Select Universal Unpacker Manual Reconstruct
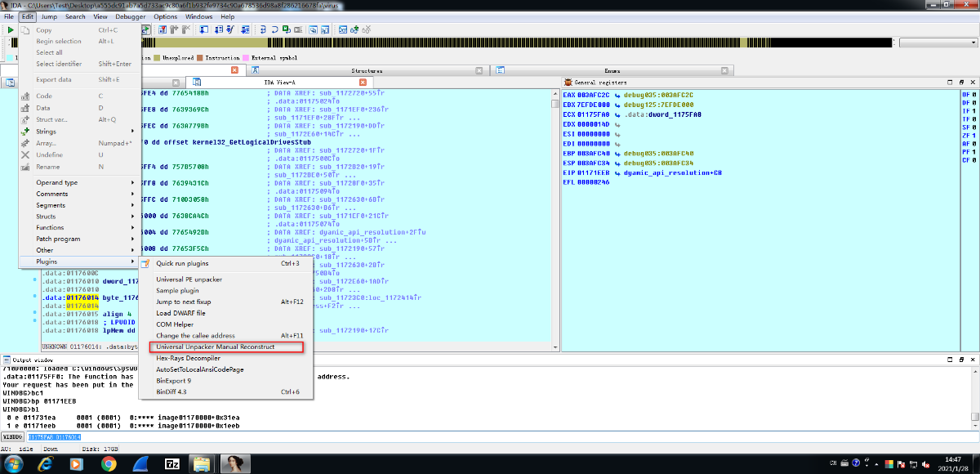This screenshot has width=980, height=474. pos(216,347)
